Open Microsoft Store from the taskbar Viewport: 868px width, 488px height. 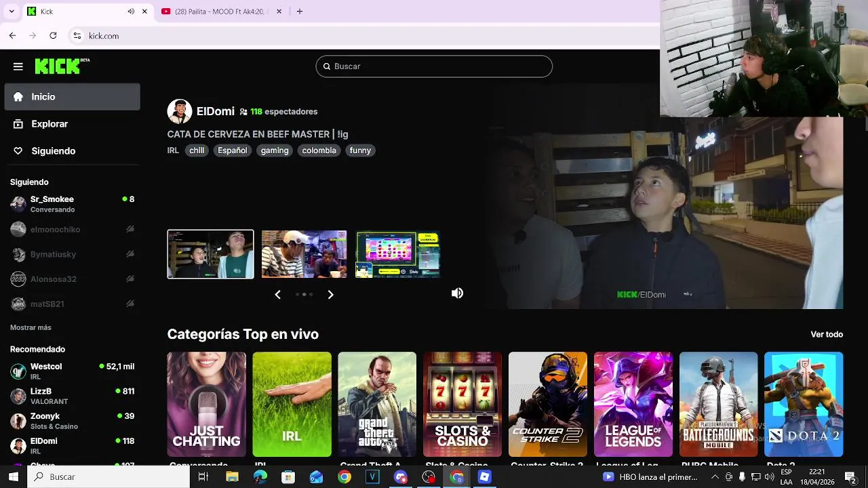[288, 477]
